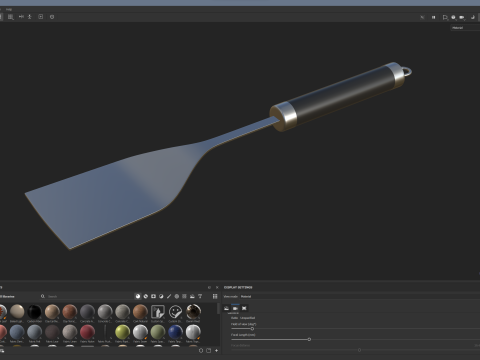Select the dark blue fabric material

[175, 332]
